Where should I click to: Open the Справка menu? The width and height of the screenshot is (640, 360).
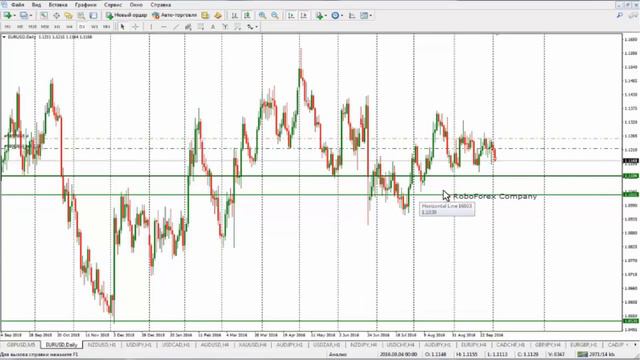160,5
